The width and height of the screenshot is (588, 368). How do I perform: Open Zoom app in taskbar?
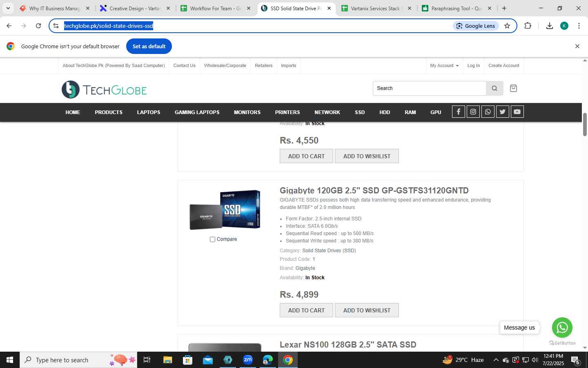(248, 360)
